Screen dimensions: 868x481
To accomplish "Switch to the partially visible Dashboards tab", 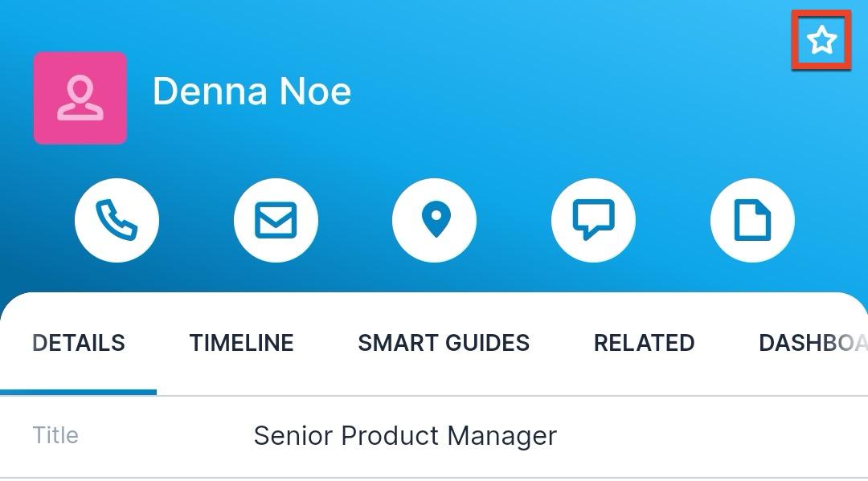I will pyautogui.click(x=812, y=343).
